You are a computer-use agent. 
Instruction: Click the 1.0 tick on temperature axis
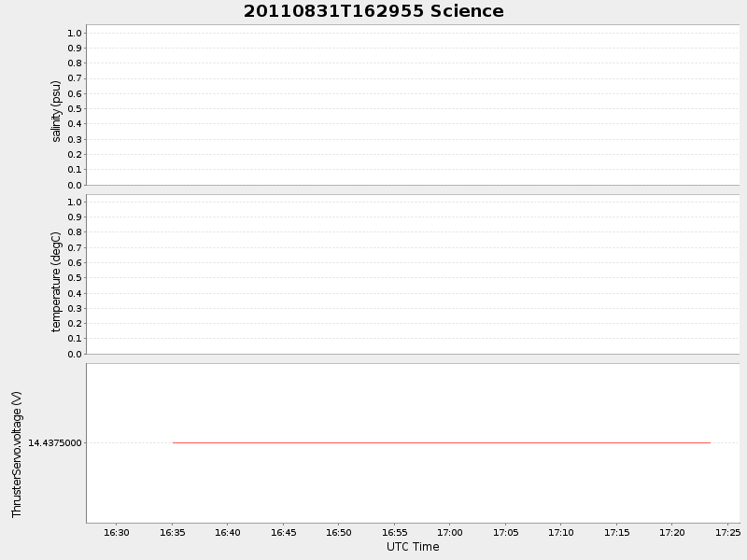point(75,202)
